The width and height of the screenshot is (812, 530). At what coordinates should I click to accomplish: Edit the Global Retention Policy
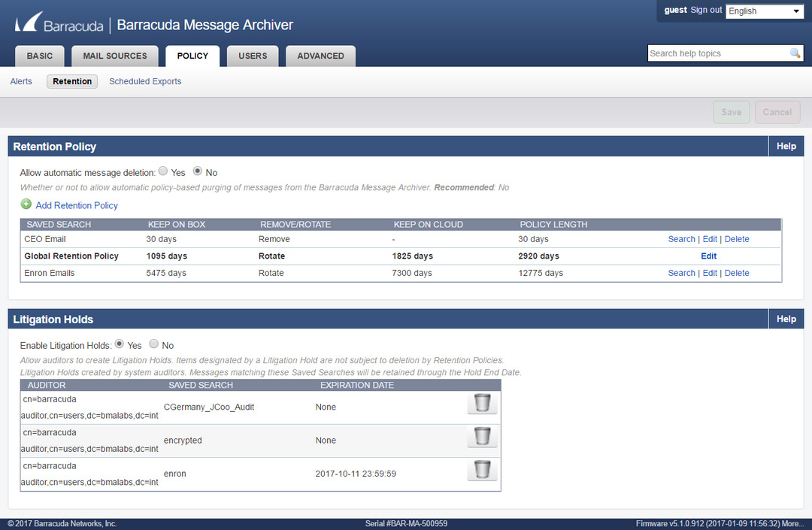tap(708, 256)
